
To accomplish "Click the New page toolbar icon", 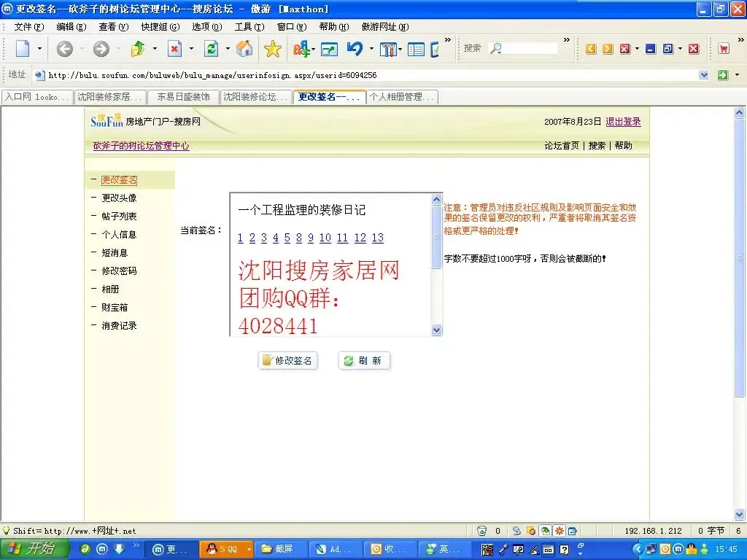I will coord(23,49).
